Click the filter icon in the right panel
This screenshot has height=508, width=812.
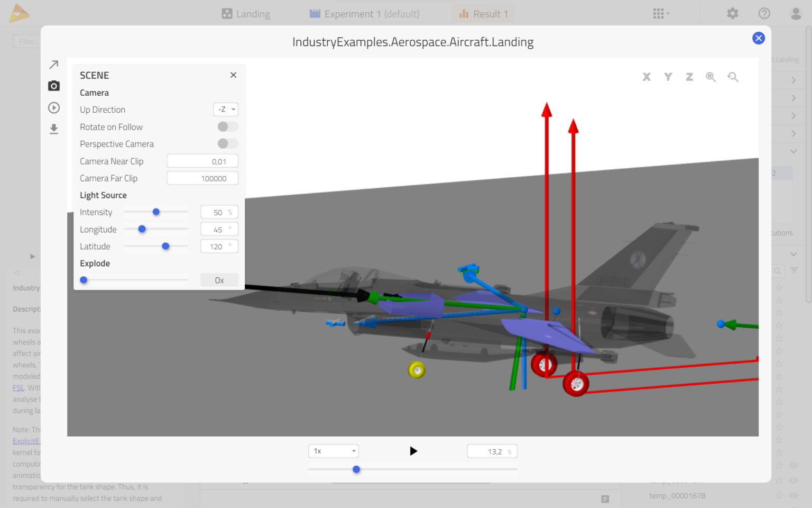794,270
